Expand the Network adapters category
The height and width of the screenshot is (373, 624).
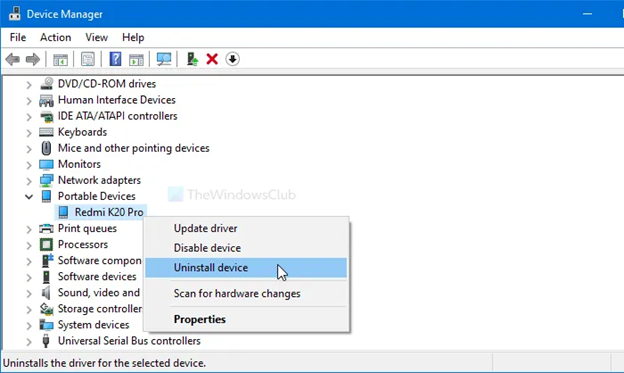click(x=29, y=181)
